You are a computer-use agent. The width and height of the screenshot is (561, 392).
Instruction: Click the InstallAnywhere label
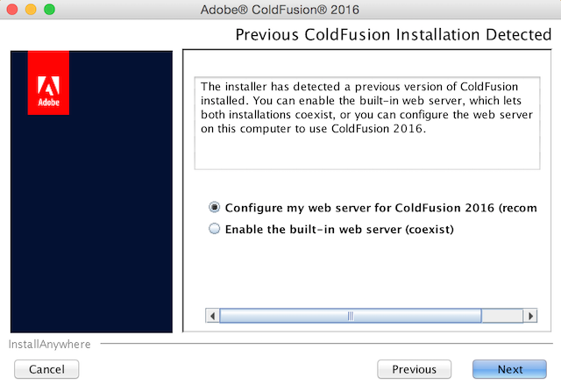point(49,344)
